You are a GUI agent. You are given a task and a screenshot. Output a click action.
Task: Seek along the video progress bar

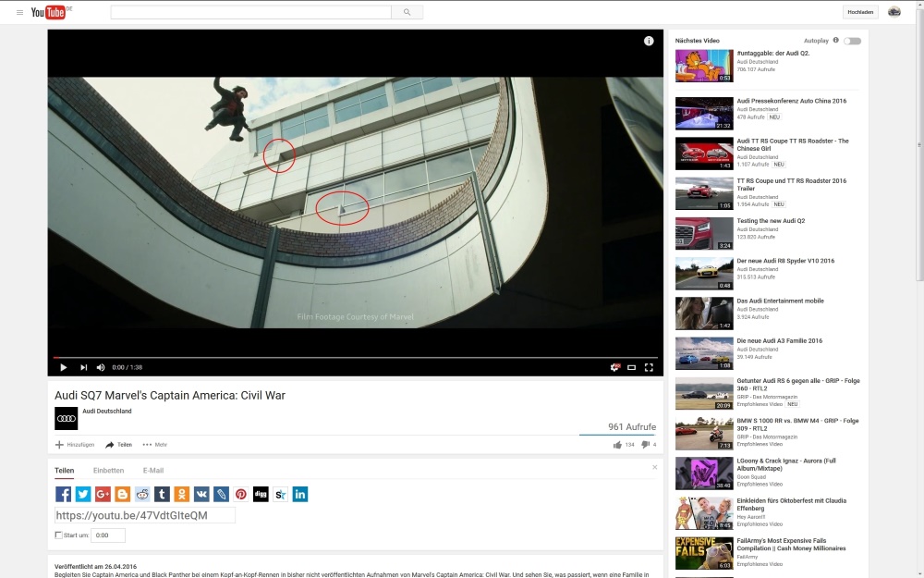[356, 357]
